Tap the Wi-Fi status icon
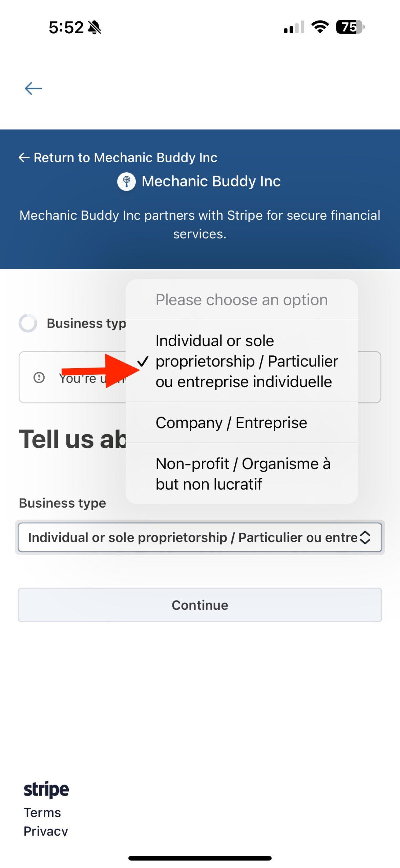Viewport: 400px width, 868px height. (320, 27)
